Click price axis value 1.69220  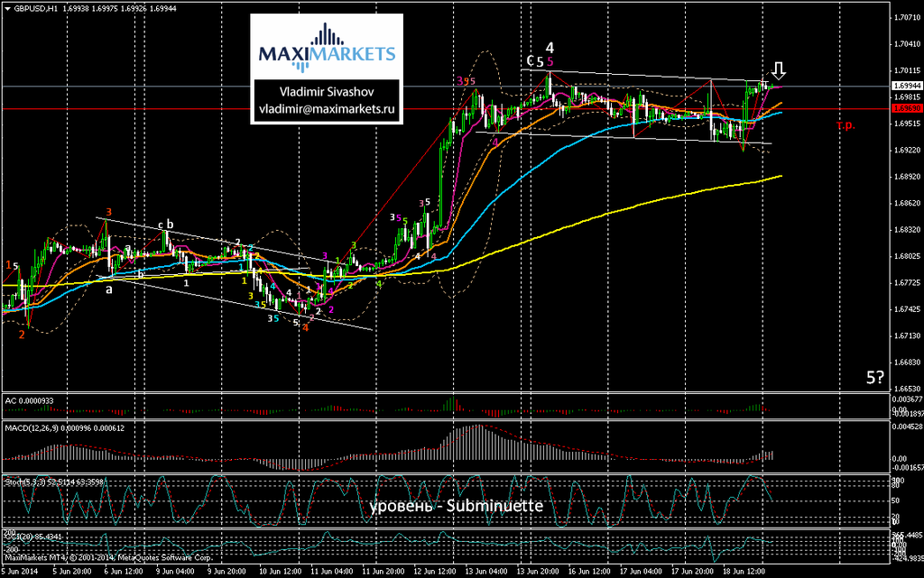(x=907, y=150)
